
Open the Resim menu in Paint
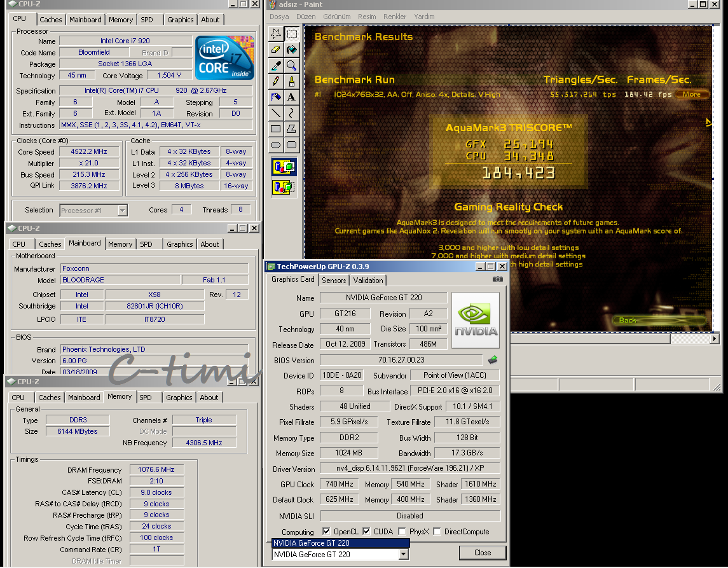click(x=367, y=17)
